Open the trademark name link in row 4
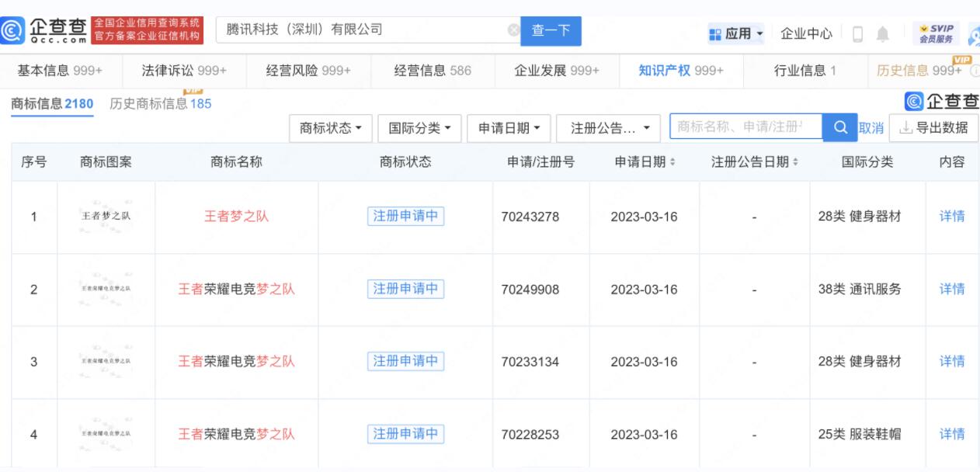 pyautogui.click(x=236, y=434)
